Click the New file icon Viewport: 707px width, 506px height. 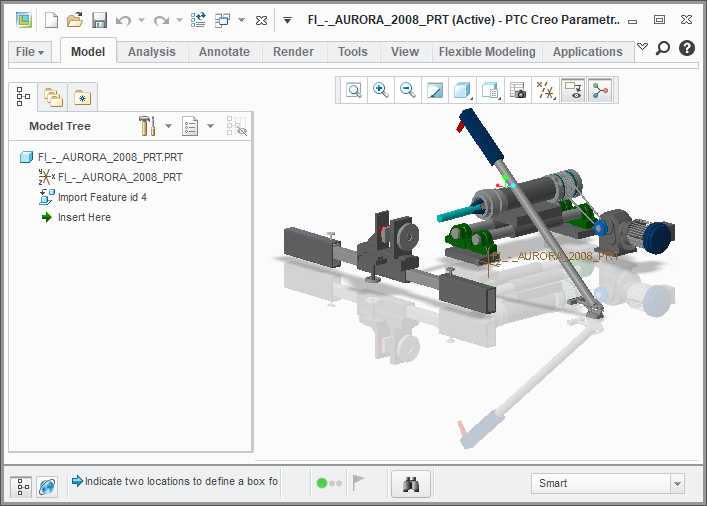(51, 20)
